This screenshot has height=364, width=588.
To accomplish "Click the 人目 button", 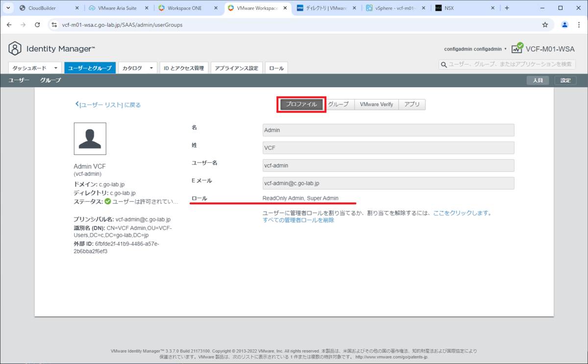I will [538, 80].
